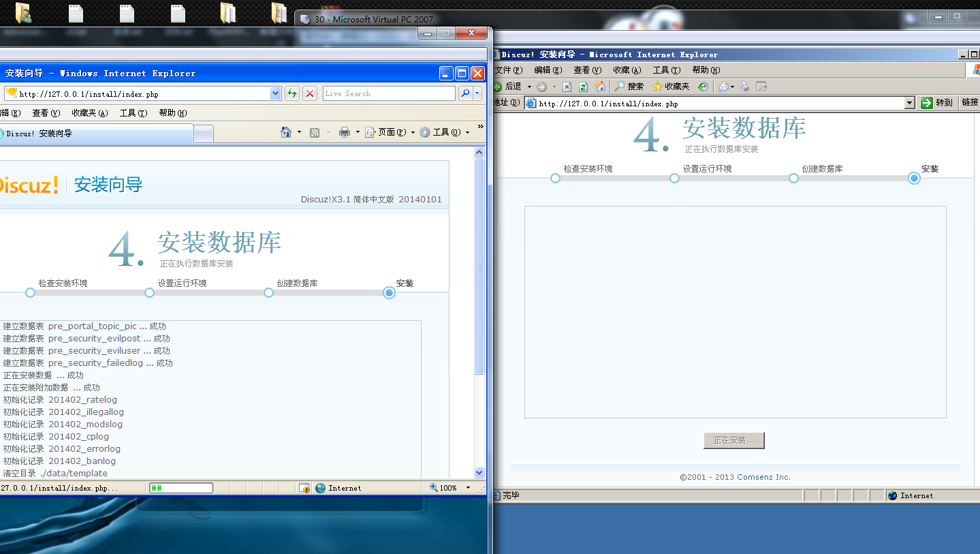This screenshot has width=980, height=554.
Task: Click the 链接 links button in right IE
Action: (970, 103)
